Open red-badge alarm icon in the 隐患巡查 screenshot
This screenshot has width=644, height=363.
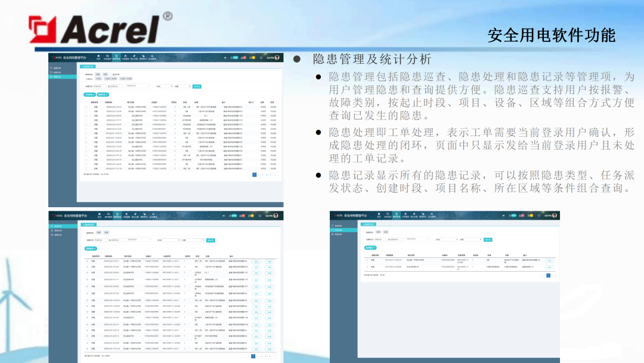coord(242,216)
